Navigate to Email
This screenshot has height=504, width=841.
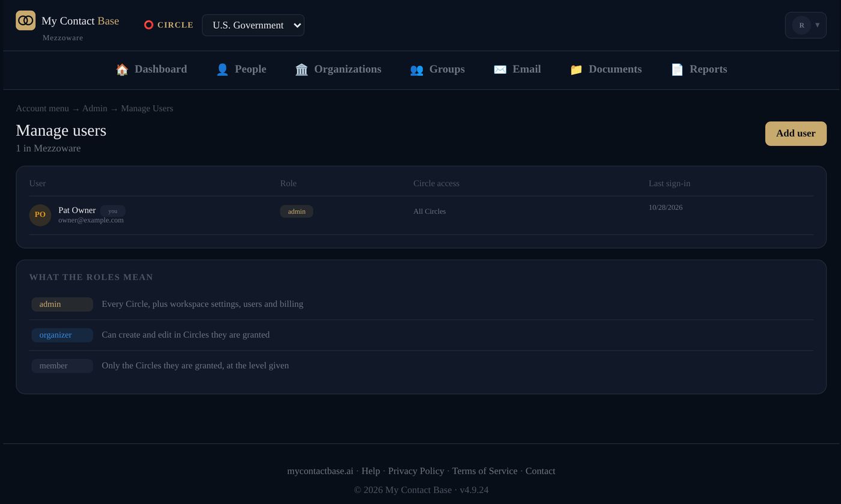coord(517,69)
